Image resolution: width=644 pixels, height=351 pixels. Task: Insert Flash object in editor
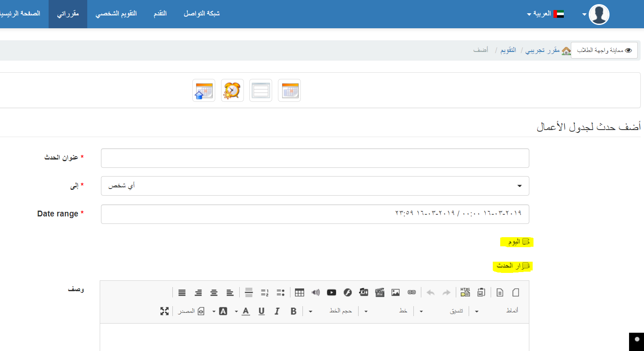348,292
